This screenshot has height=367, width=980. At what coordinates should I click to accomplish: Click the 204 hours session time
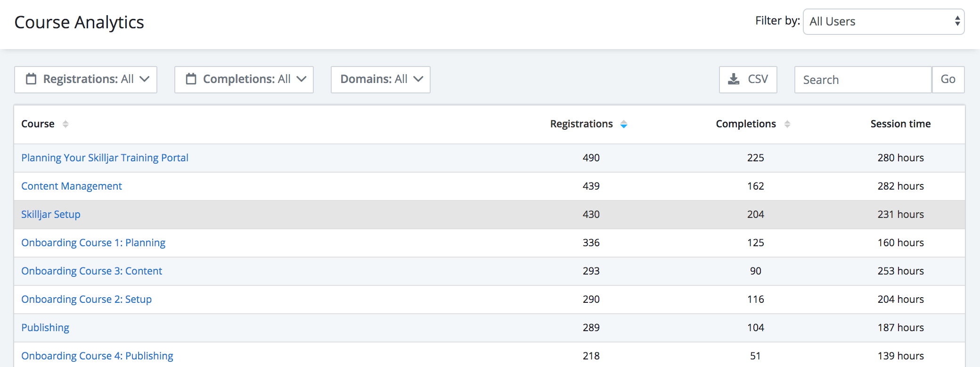pos(900,299)
